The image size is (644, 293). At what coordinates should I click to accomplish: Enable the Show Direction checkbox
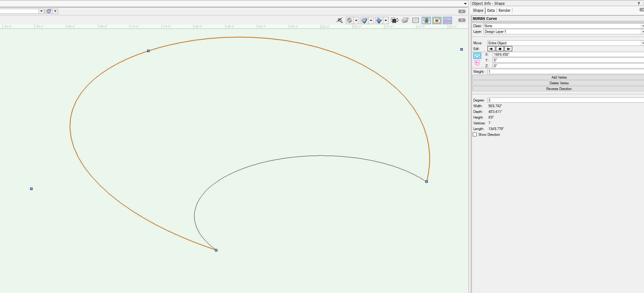(x=475, y=135)
